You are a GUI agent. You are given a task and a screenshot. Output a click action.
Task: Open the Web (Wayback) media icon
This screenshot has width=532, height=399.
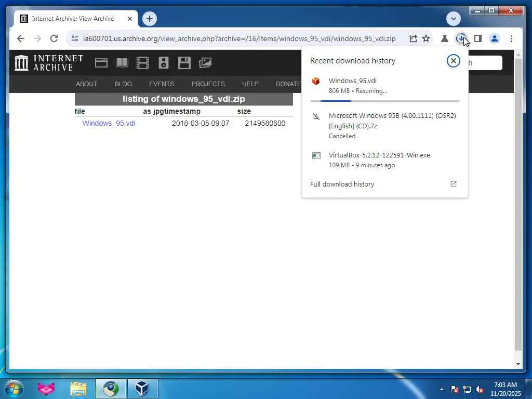(101, 63)
